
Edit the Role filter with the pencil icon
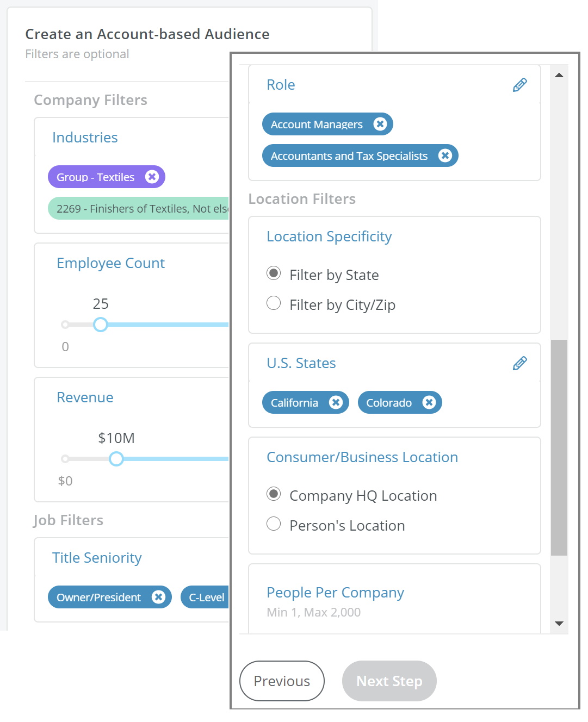tap(519, 85)
